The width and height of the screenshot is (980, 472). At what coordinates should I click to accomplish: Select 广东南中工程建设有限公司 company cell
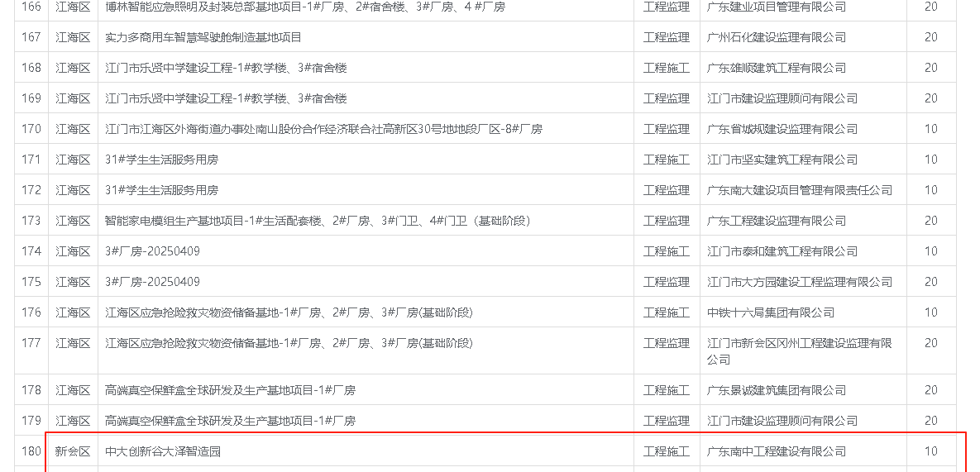point(777,451)
